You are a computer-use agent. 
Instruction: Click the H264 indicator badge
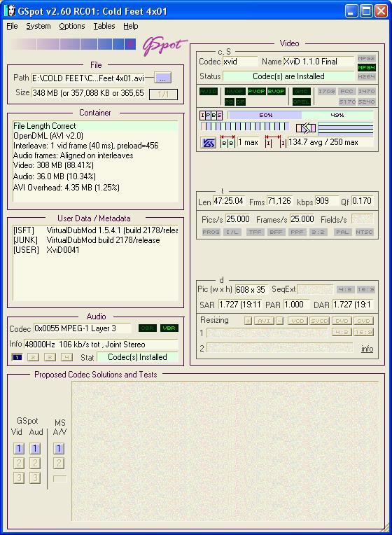366,77
